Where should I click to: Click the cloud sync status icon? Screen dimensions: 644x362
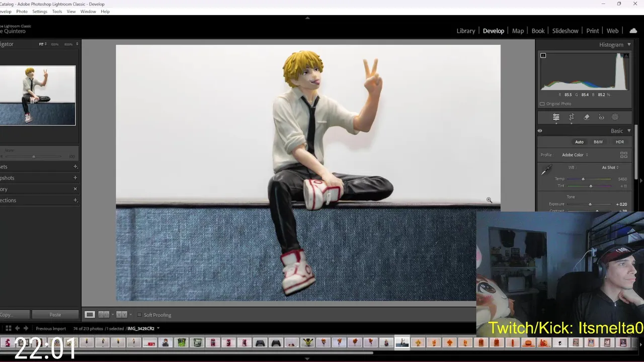click(x=633, y=31)
